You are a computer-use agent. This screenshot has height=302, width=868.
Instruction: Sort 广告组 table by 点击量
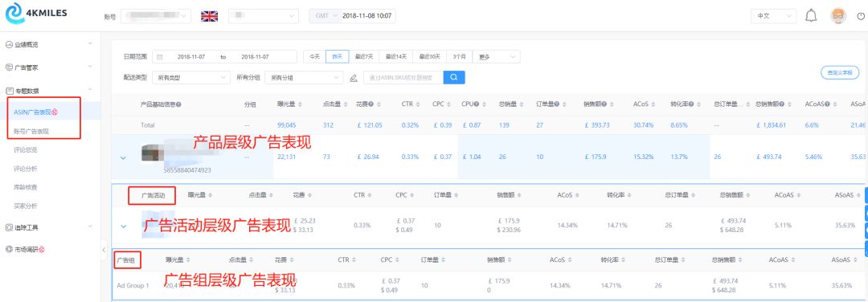251,259
